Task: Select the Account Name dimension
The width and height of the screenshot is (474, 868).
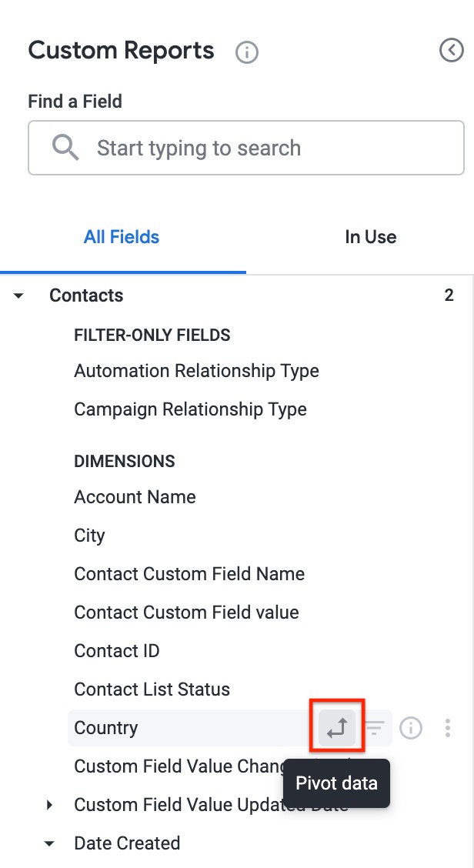Action: point(135,497)
